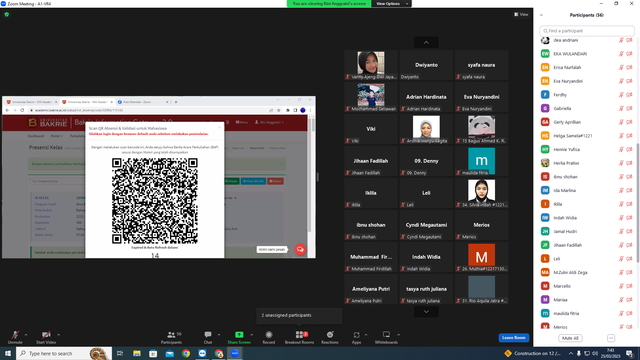Open the notification center icon
This screenshot has width=640, height=360.
point(630,353)
